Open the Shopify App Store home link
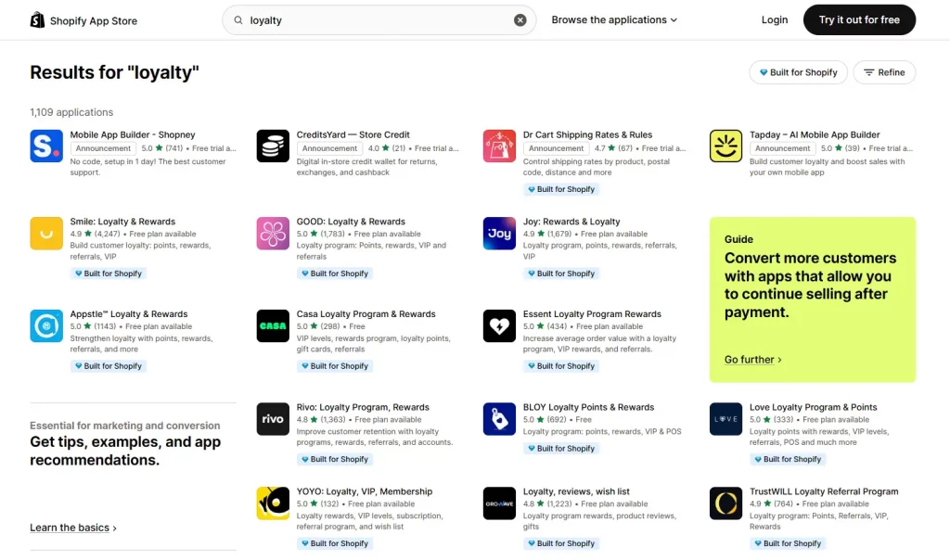The height and width of the screenshot is (560, 950). [x=83, y=20]
